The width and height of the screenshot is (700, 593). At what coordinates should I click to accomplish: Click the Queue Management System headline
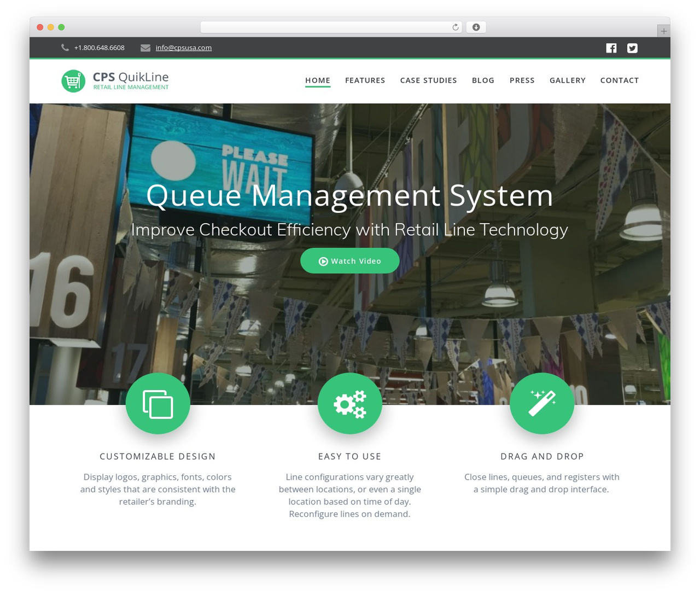click(350, 196)
